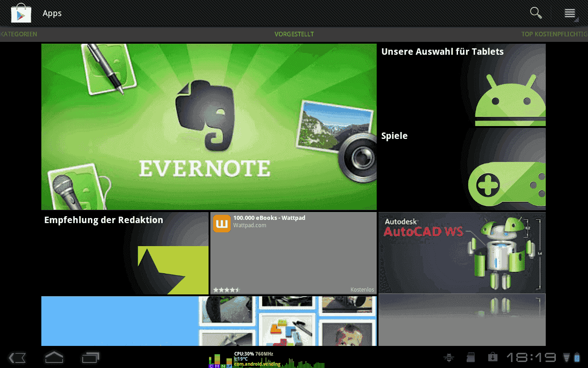Switch to TOP KOSTENPFLICHTIG tab
Image resolution: width=588 pixels, height=368 pixels.
[554, 34]
